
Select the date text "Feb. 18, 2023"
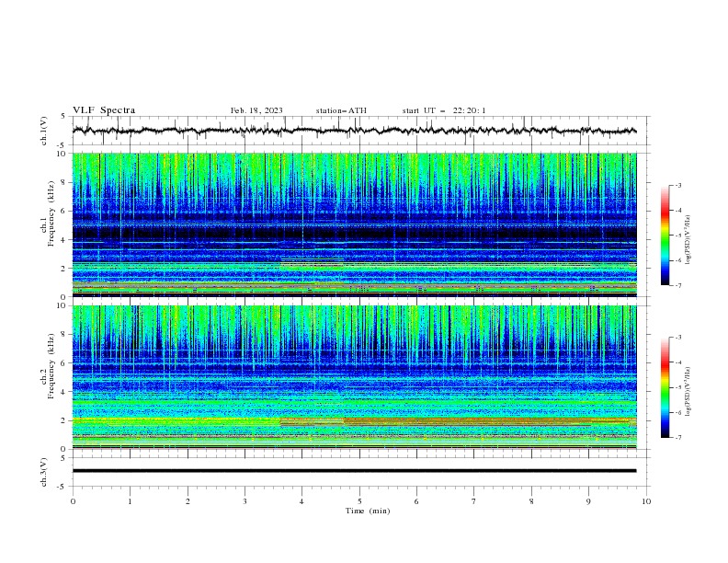pyautogui.click(x=256, y=110)
